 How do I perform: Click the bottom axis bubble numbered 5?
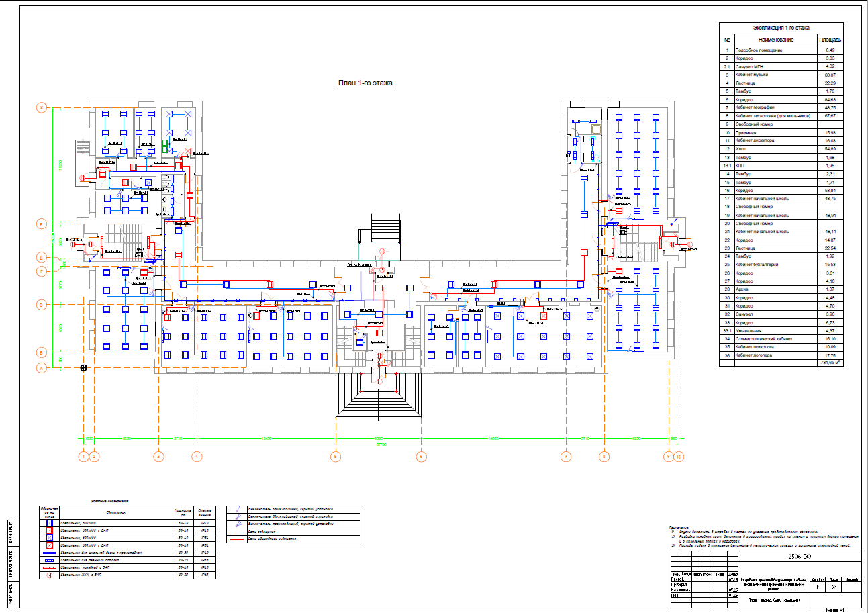pos(334,457)
